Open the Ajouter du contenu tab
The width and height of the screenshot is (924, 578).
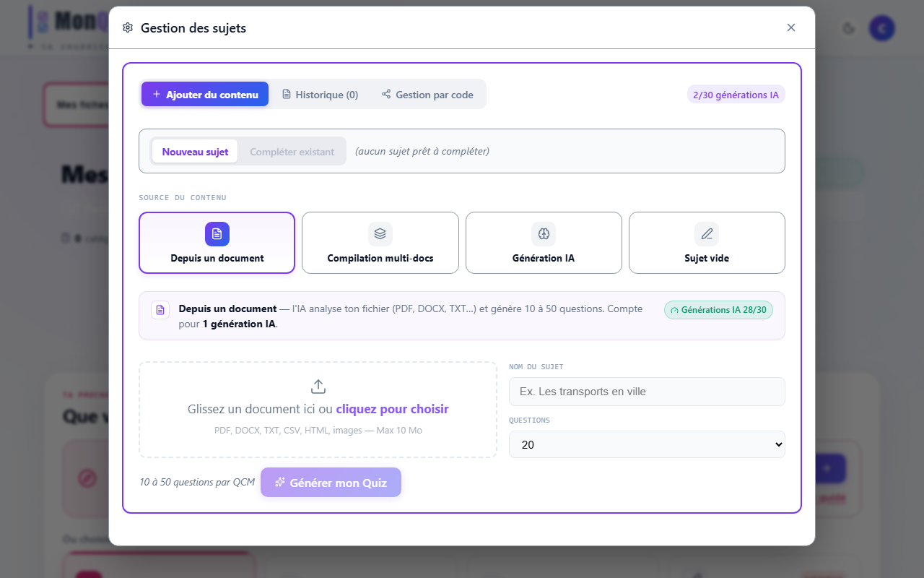(x=205, y=94)
